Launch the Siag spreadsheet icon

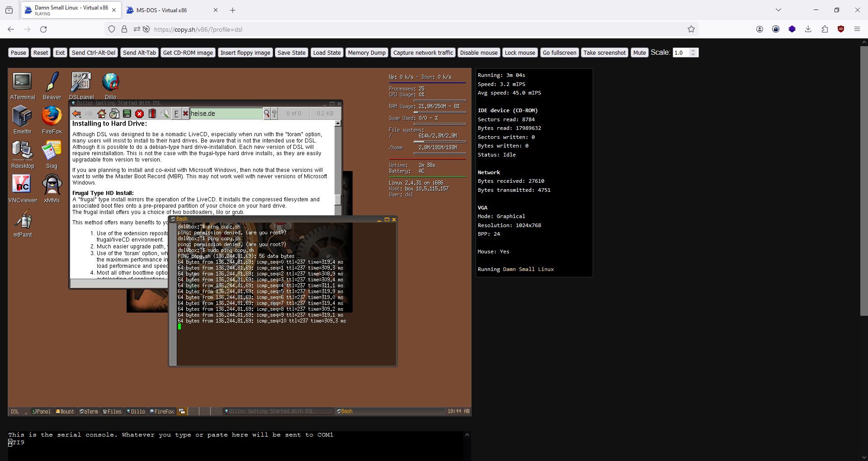click(52, 155)
